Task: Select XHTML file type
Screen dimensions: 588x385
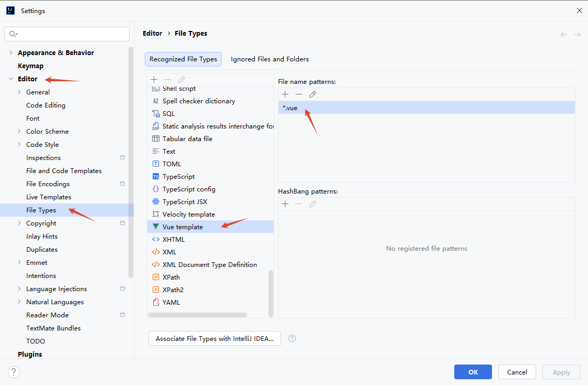Action: click(210, 240)
